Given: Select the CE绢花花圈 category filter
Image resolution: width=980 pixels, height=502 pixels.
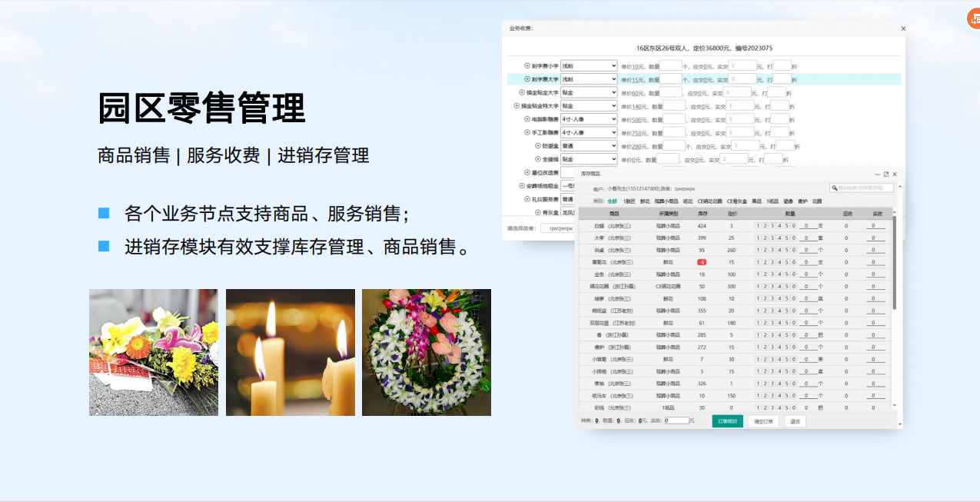Looking at the screenshot, I should 709,201.
